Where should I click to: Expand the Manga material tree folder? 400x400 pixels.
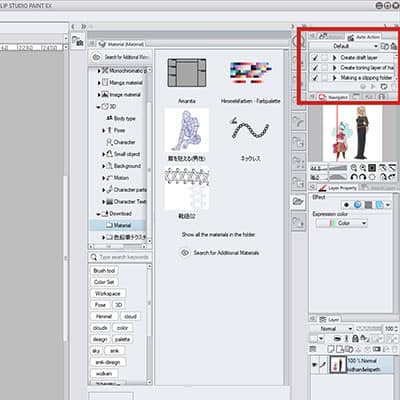click(99, 83)
